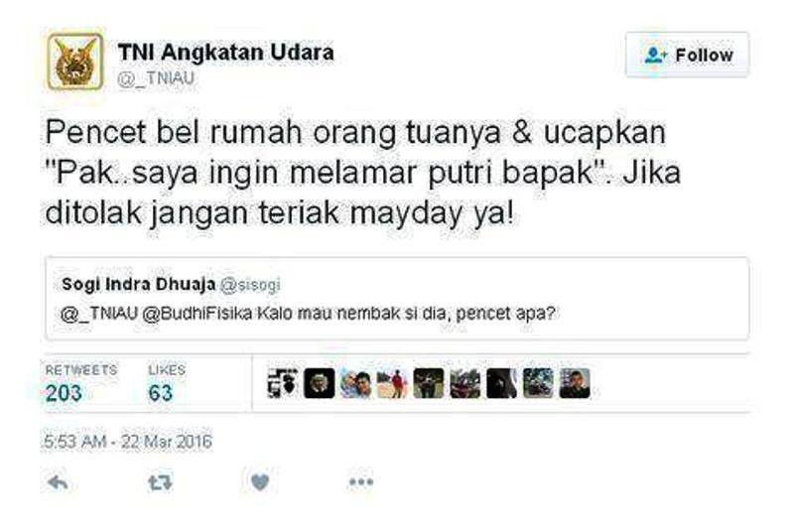Screen dimensions: 794x532
Task: Open the @_TNIAU handle link
Action: [x=156, y=78]
